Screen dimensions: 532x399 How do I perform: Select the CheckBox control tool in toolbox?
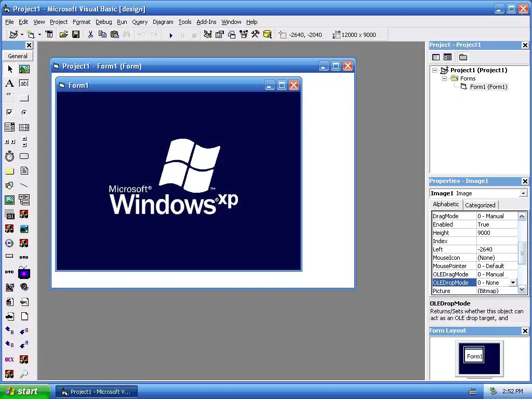click(x=9, y=112)
